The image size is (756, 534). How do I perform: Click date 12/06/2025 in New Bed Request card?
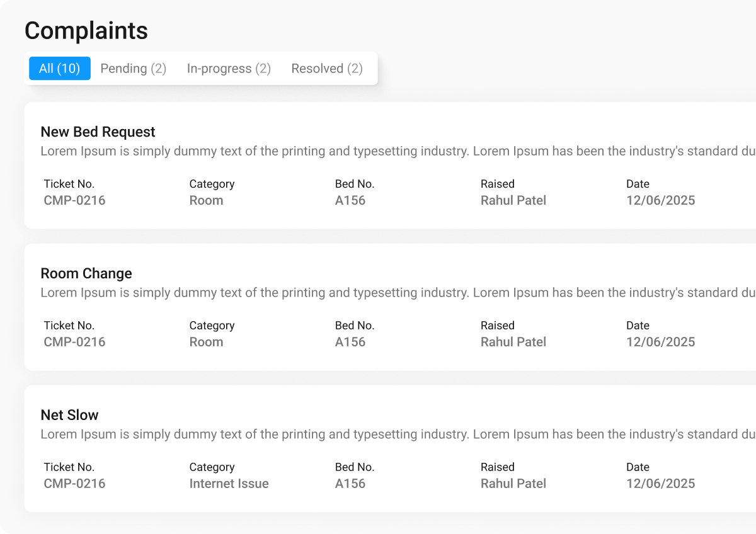pos(660,200)
